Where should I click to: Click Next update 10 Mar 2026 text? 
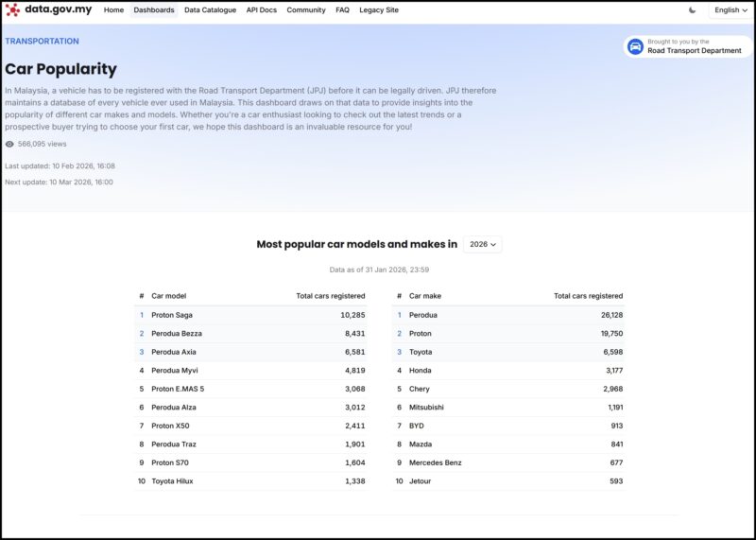(59, 182)
